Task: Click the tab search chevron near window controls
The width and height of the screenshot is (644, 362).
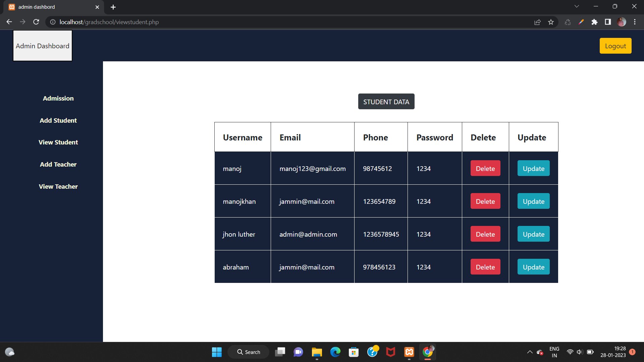Action: [577, 6]
